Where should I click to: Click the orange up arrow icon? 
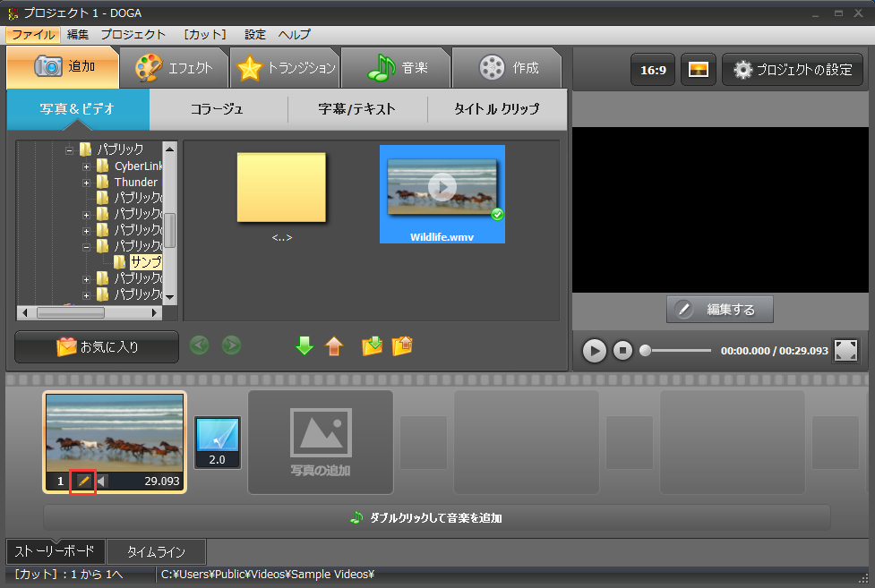(334, 345)
